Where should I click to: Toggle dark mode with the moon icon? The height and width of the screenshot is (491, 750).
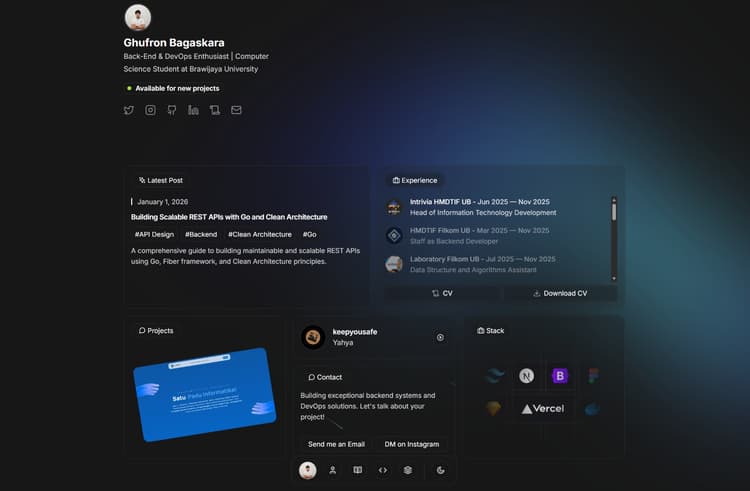click(x=441, y=470)
